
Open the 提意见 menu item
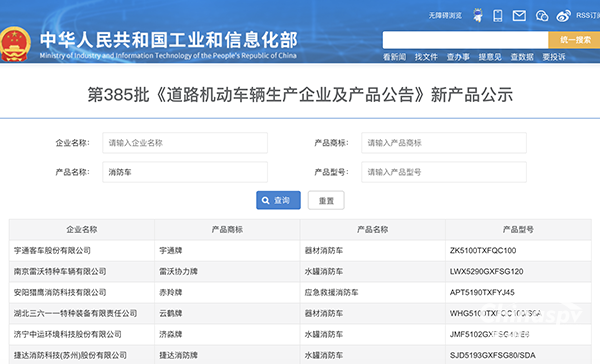(490, 57)
